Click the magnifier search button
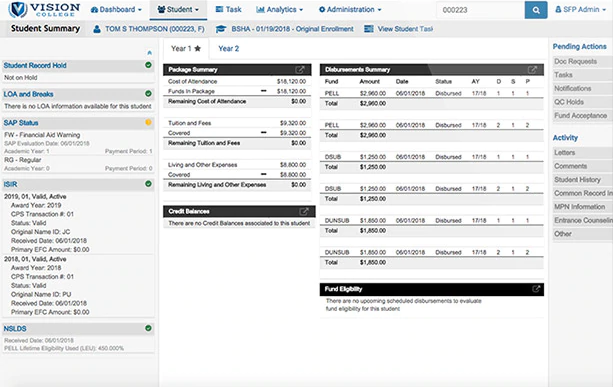The height and width of the screenshot is (387, 613). pos(536,10)
